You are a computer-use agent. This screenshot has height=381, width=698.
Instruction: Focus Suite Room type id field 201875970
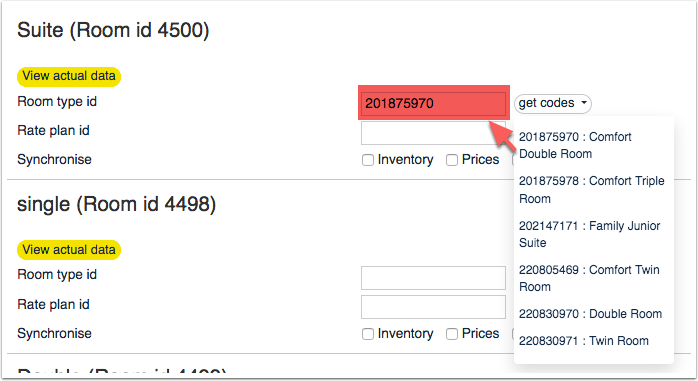pos(433,103)
